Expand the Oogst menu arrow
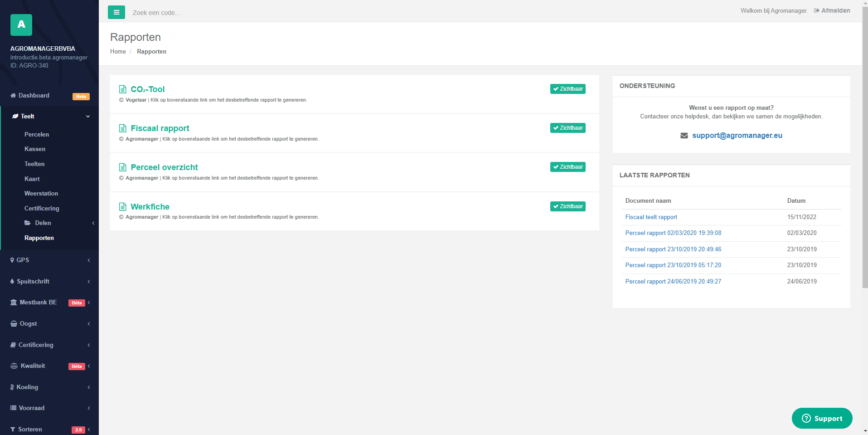This screenshot has height=435, width=868. [89, 324]
